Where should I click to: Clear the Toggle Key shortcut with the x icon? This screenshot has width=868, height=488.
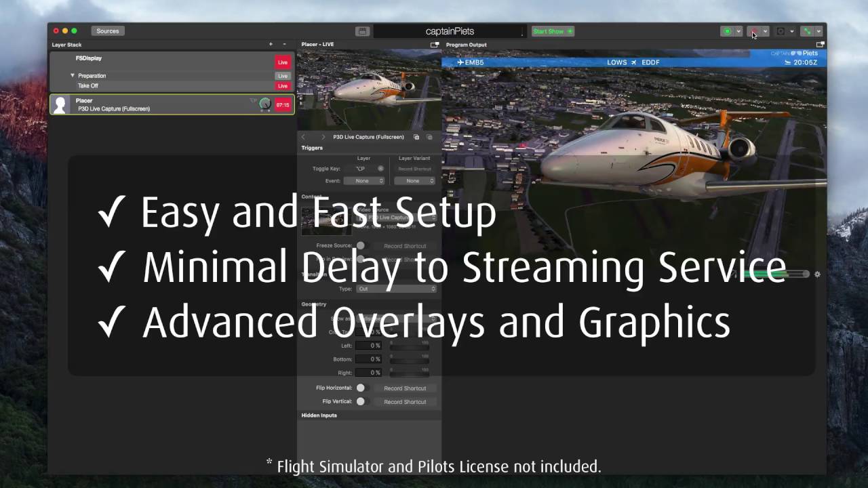[381, 169]
